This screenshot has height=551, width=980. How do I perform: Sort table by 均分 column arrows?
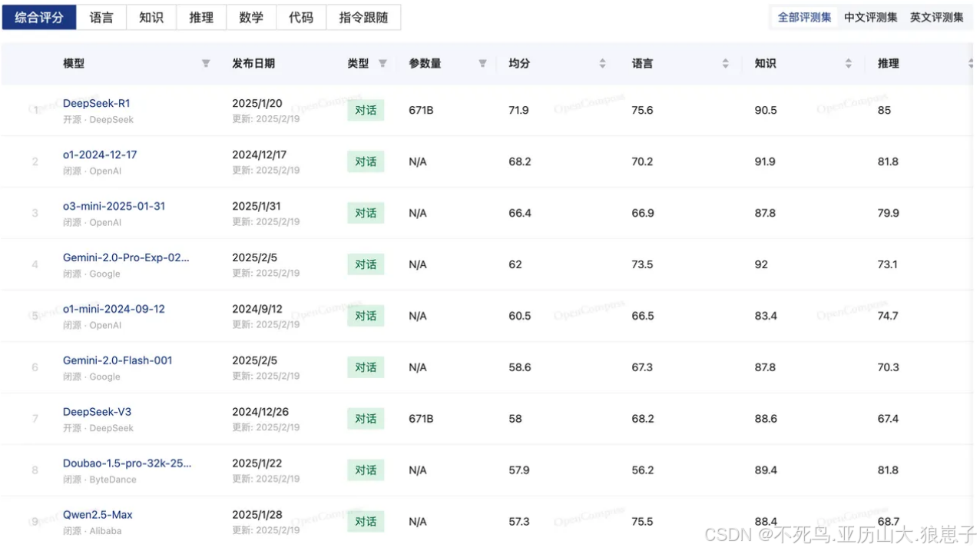coord(602,64)
